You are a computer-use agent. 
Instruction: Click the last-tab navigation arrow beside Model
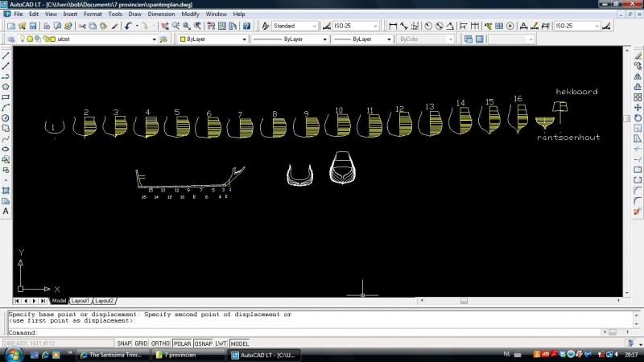point(43,301)
